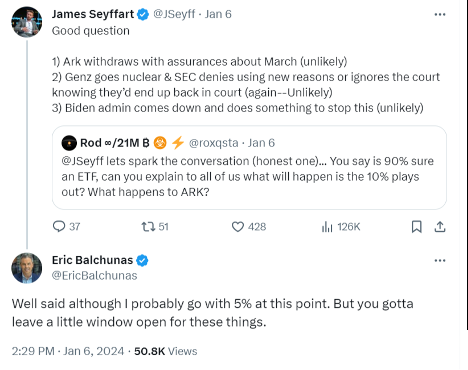Click the James Seyffart display name

(x=93, y=14)
